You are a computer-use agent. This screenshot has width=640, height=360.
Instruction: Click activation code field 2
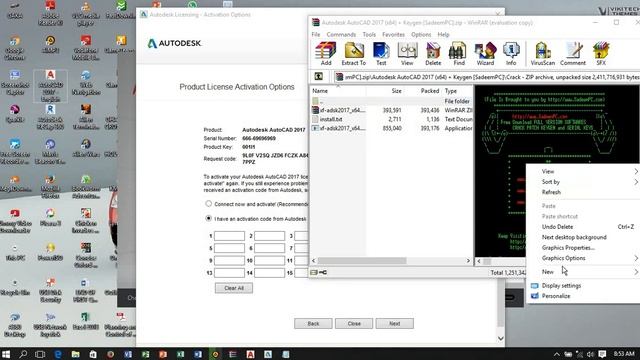pos(269,236)
